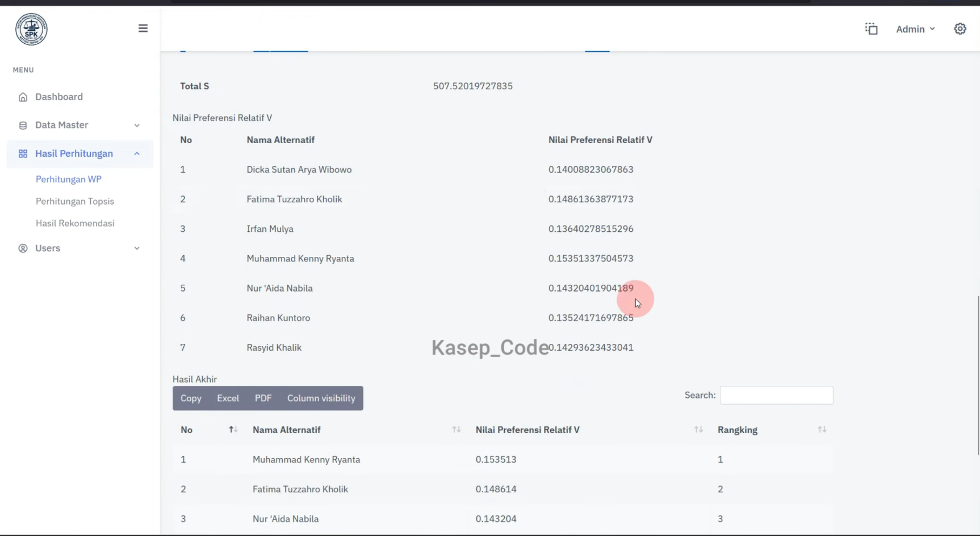This screenshot has height=536, width=980.
Task: Click the Dashboard home icon
Action: (x=23, y=97)
